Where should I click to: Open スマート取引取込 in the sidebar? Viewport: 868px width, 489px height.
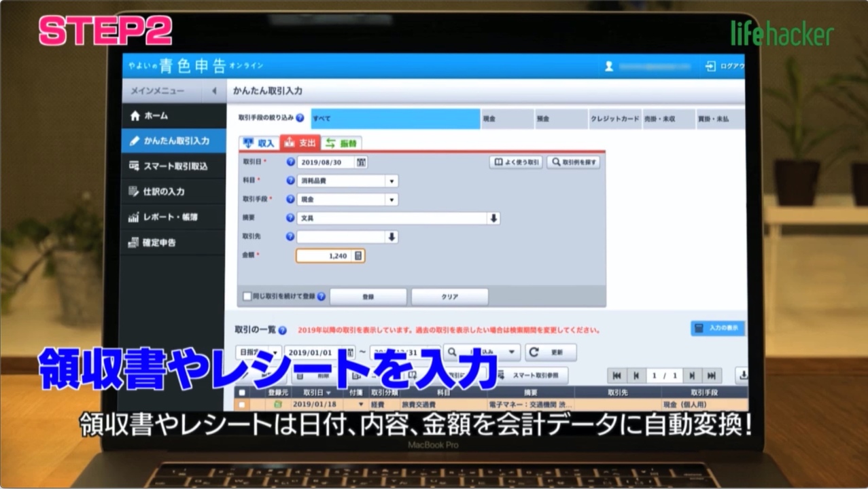pyautogui.click(x=173, y=166)
